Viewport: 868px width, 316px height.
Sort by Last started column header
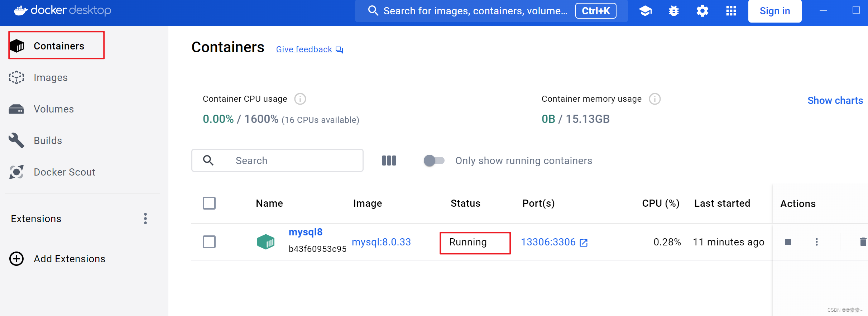(722, 203)
